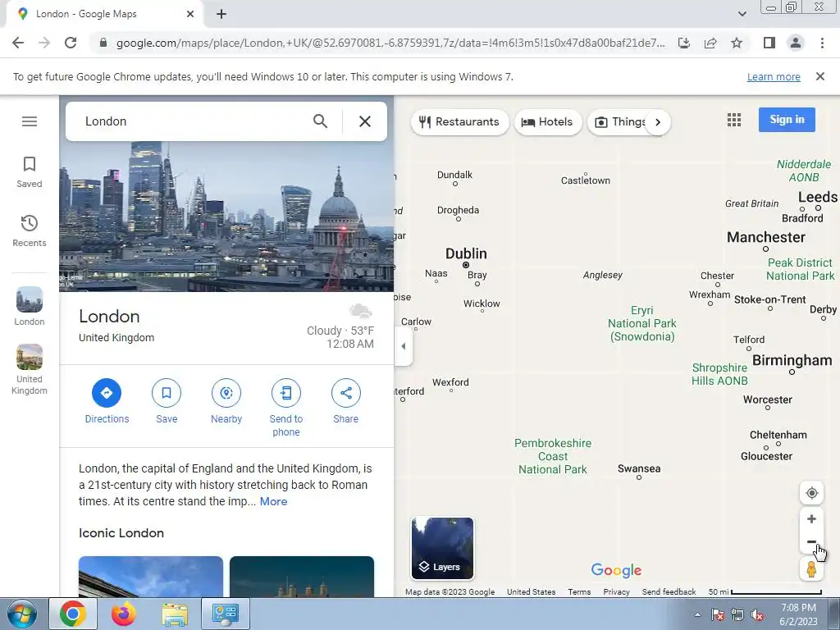Toggle the 50 mi map scale

coord(765,592)
